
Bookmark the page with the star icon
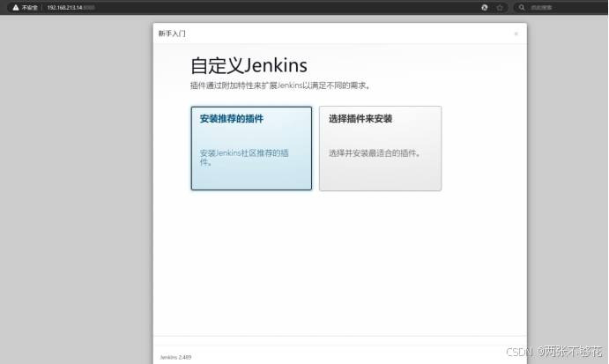coord(500,7)
